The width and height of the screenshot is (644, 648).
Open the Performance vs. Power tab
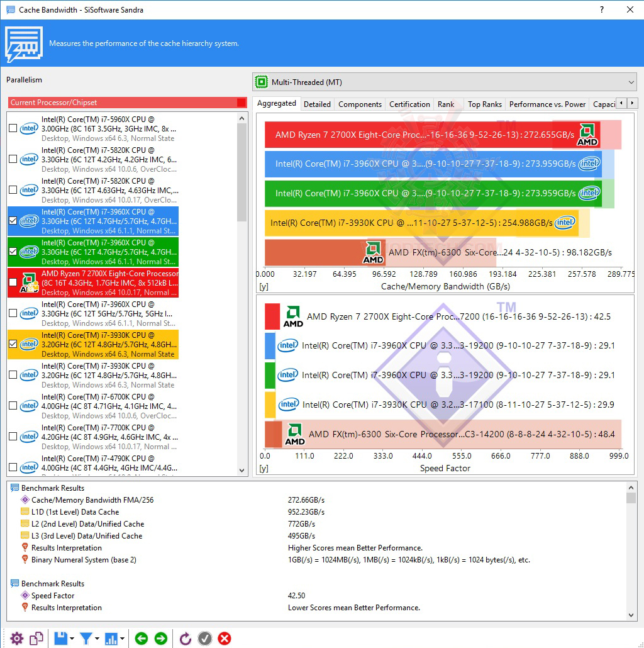click(x=547, y=104)
